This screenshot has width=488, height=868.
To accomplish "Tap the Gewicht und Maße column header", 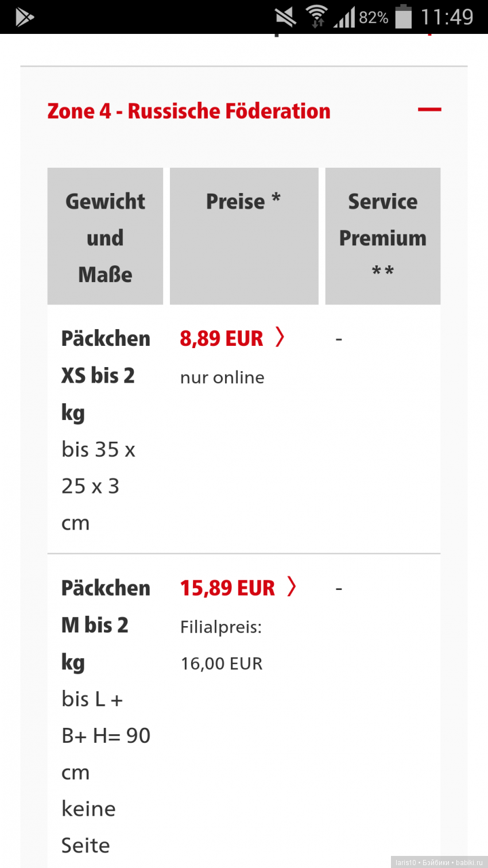I will pos(105,237).
